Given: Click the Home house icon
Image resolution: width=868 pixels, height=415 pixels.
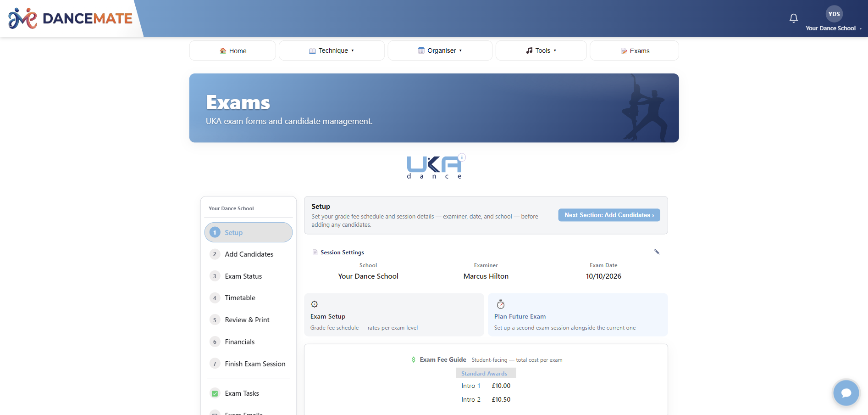Looking at the screenshot, I should pyautogui.click(x=223, y=51).
